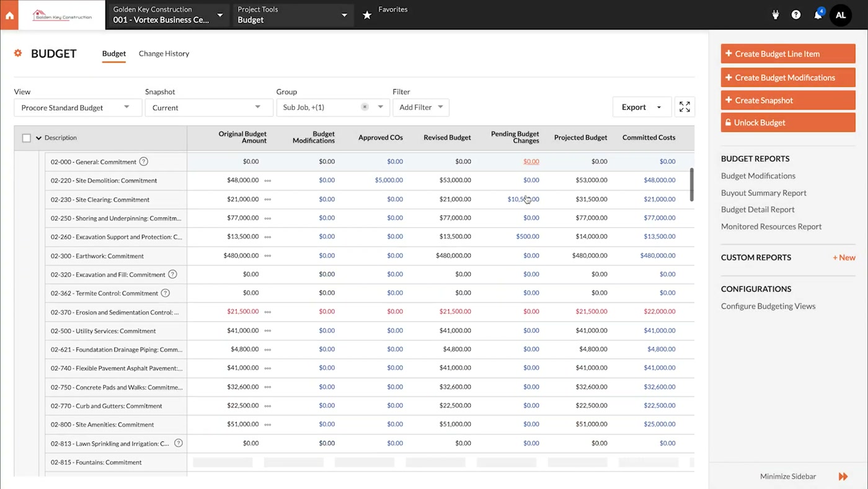The width and height of the screenshot is (868, 489).
Task: Click the info icon beside 02-000 General
Action: point(144,161)
